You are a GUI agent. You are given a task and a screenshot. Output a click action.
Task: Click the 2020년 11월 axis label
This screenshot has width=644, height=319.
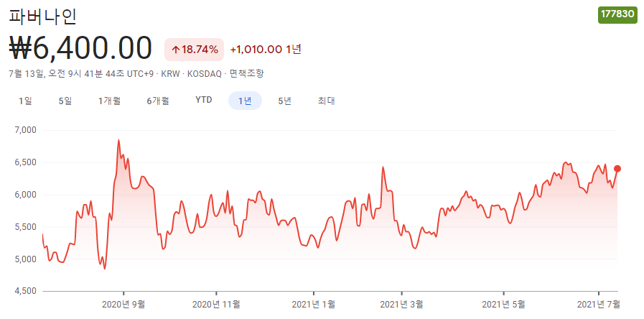point(216,305)
